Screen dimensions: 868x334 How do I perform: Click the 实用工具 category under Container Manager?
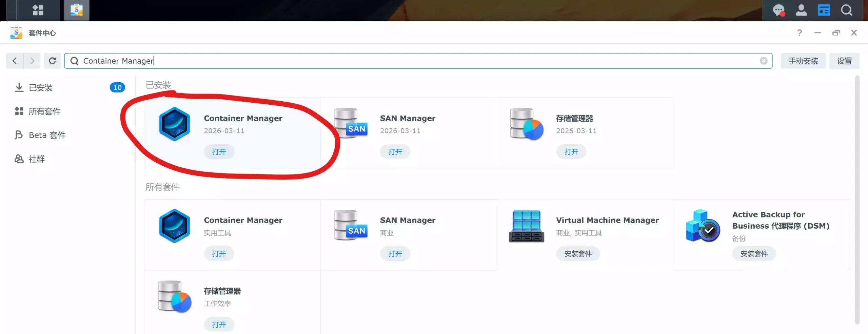point(217,233)
